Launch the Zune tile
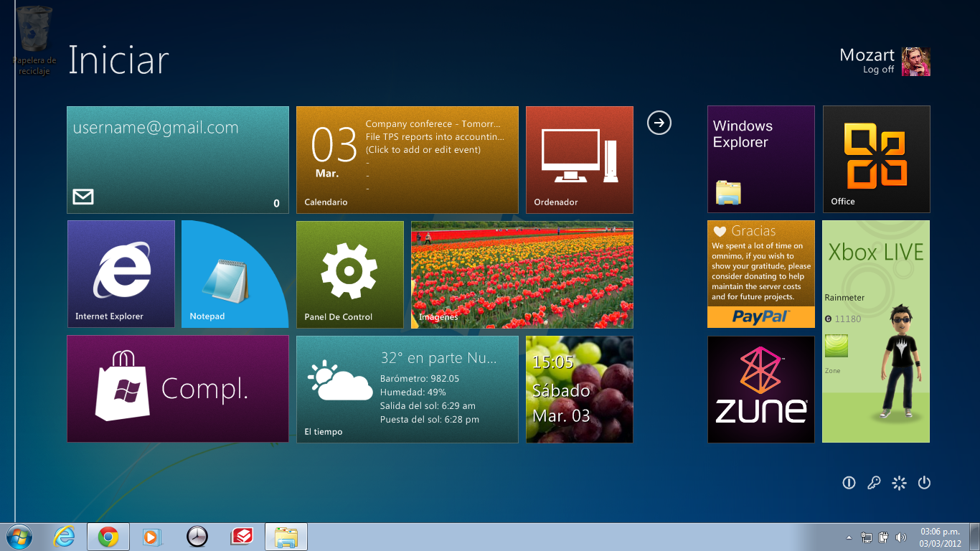980x551 pixels. (760, 389)
